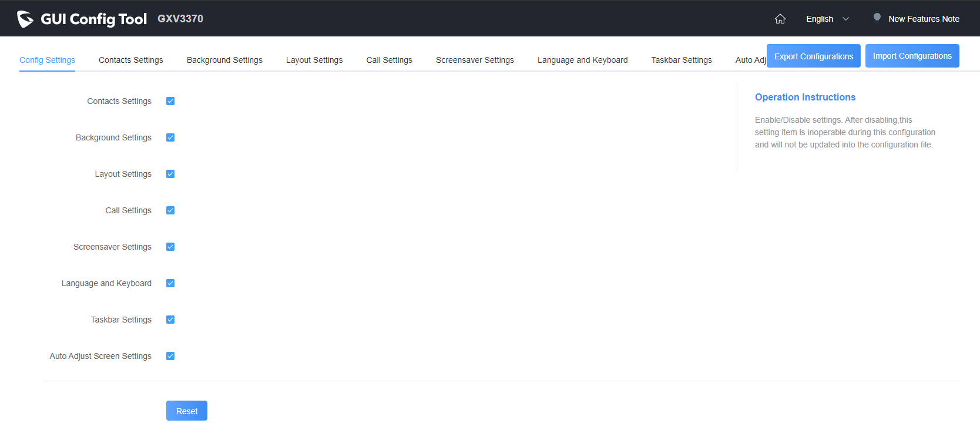Disable the Layout Settings checkbox
Image resolution: width=980 pixels, height=430 pixels.
(x=170, y=174)
